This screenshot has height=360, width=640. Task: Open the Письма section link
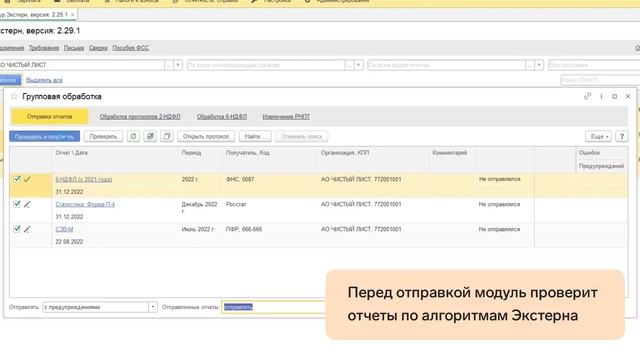coord(74,48)
